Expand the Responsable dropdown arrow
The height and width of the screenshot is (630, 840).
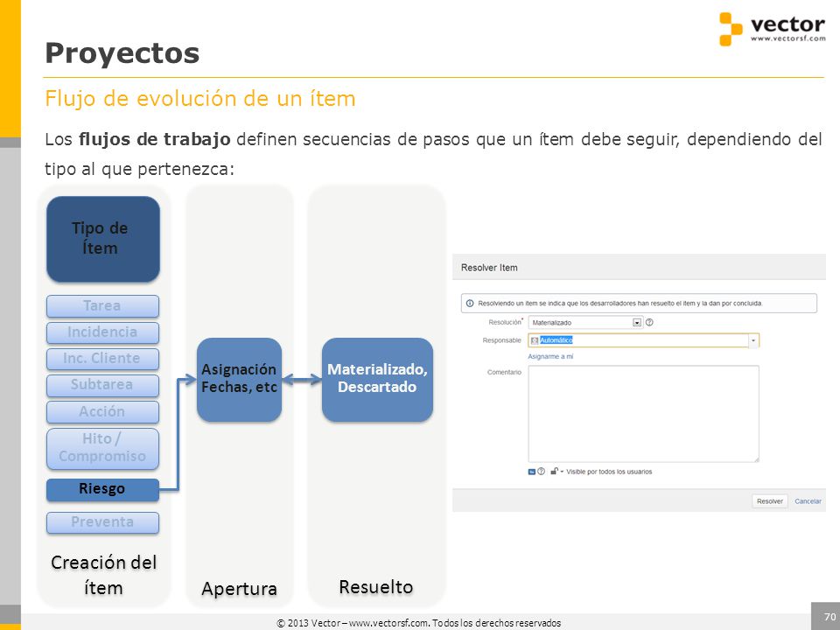tap(753, 340)
